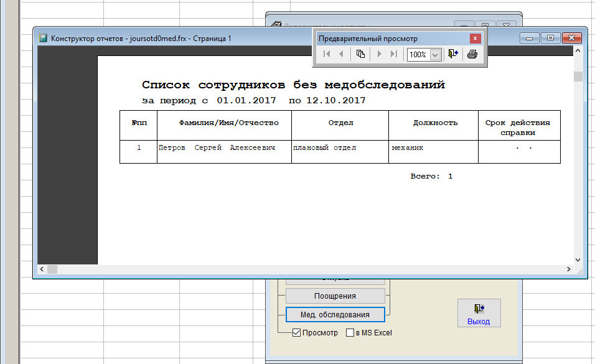Toggle the Просмотр checkbox
Screen dimensions: 595x364
(296, 333)
